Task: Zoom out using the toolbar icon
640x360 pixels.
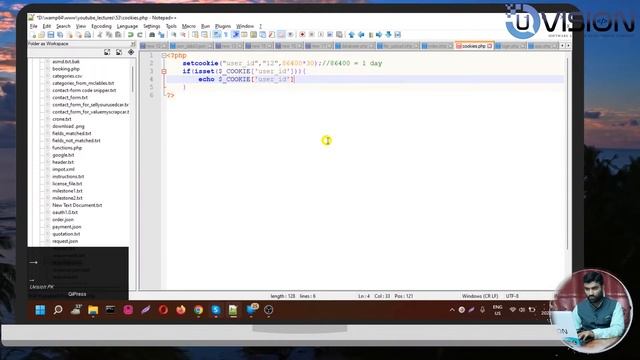Action: click(x=183, y=35)
